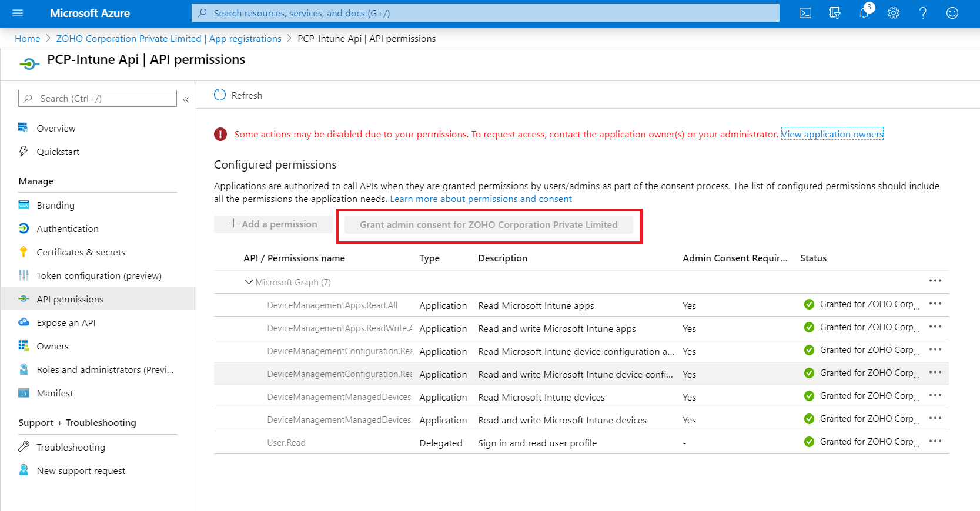Open ZOHO Corporation App registrations breadcrumb
The image size is (980, 511).
coord(169,38)
